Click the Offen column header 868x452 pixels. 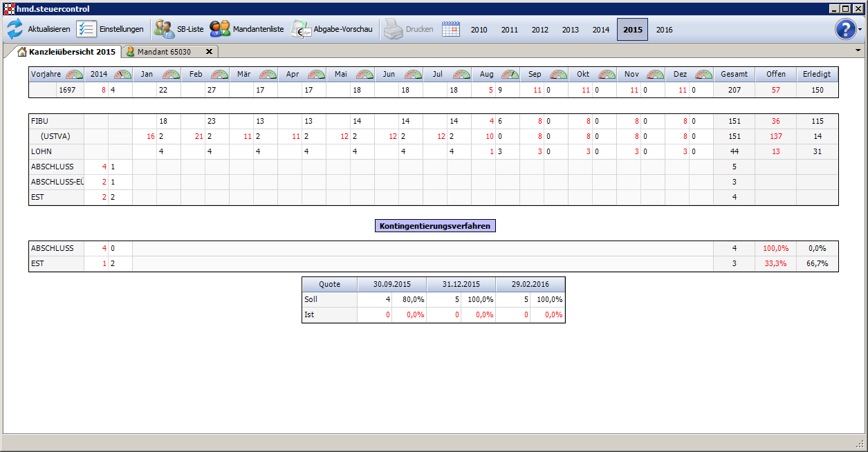tap(775, 75)
